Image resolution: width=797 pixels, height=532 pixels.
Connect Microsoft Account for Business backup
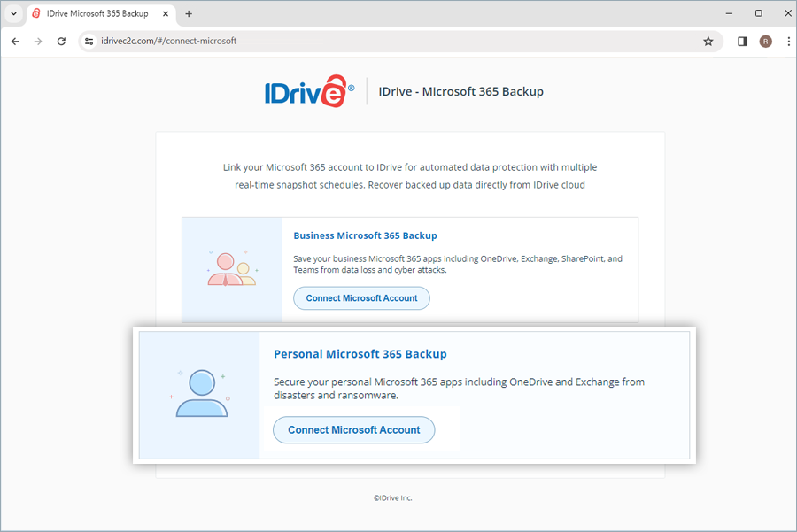(361, 298)
